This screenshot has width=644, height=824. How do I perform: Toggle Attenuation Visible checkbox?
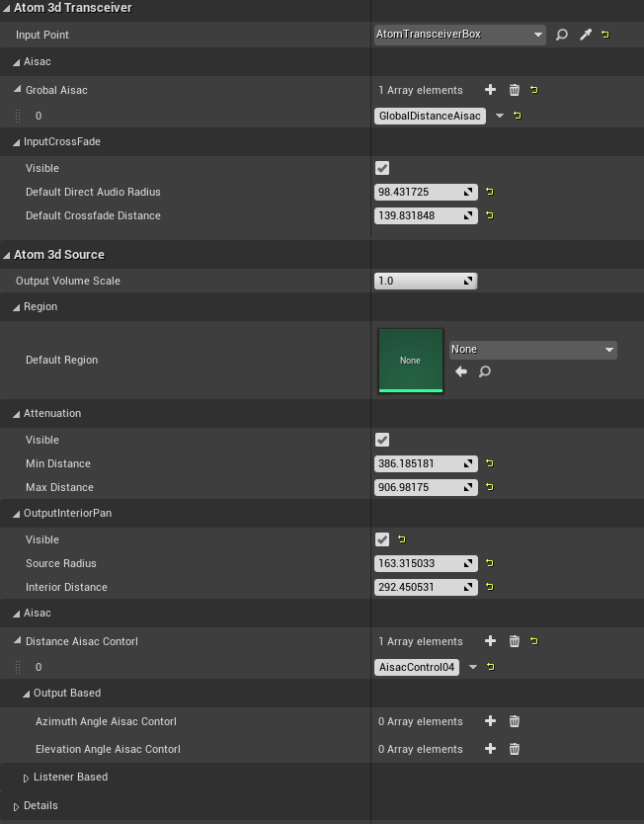(382, 440)
